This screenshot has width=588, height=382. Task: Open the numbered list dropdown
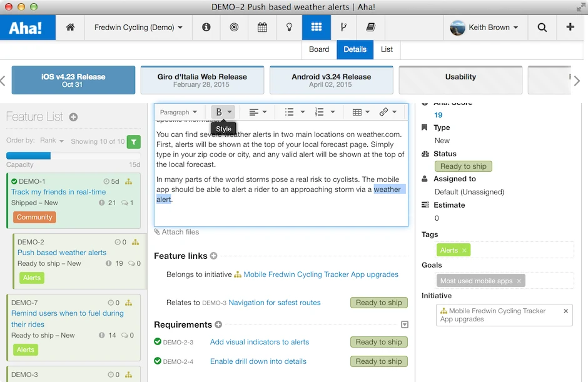(325, 112)
